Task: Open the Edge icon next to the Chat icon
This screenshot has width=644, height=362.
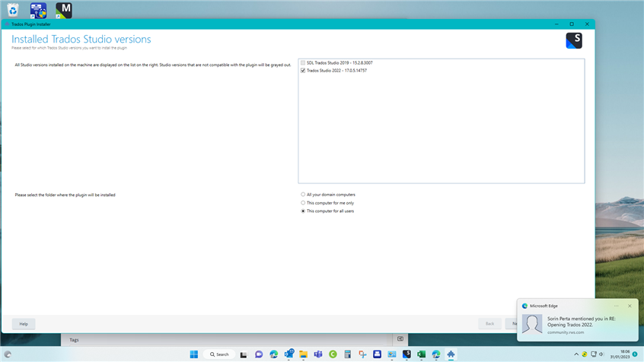Action: click(x=273, y=354)
